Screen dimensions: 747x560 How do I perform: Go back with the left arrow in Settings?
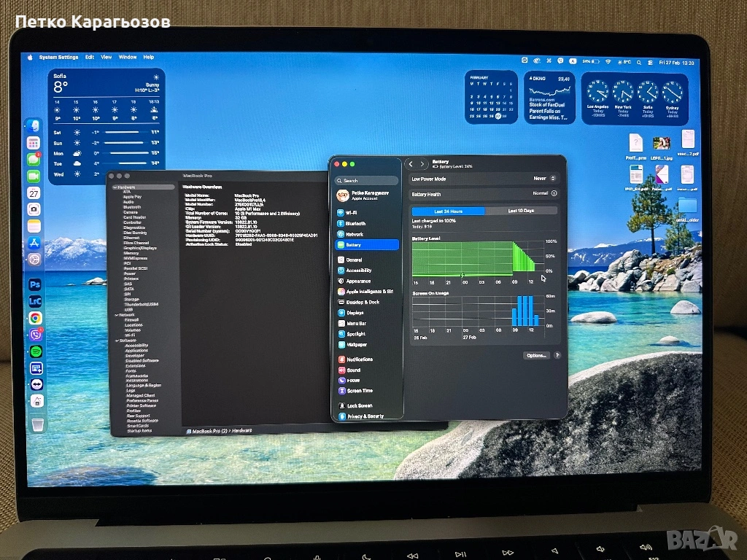(x=411, y=165)
